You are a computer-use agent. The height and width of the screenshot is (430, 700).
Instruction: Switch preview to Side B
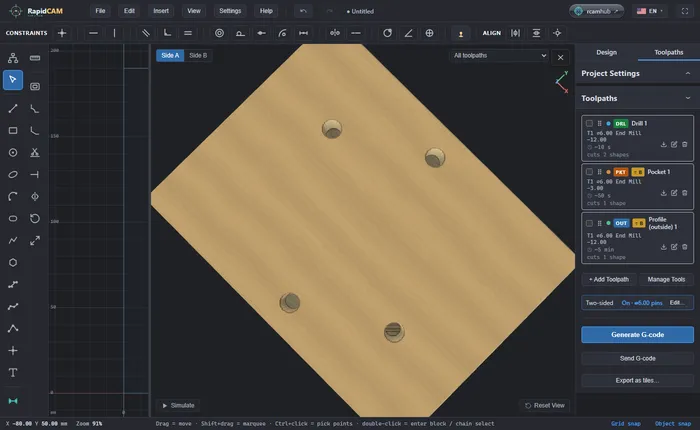pyautogui.click(x=198, y=55)
